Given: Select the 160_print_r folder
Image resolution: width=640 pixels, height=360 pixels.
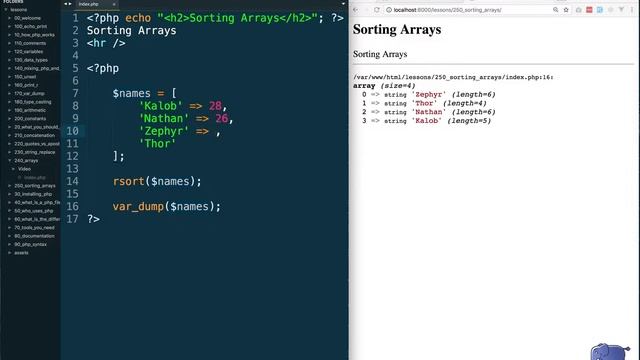Looking at the screenshot, I should click(x=26, y=85).
